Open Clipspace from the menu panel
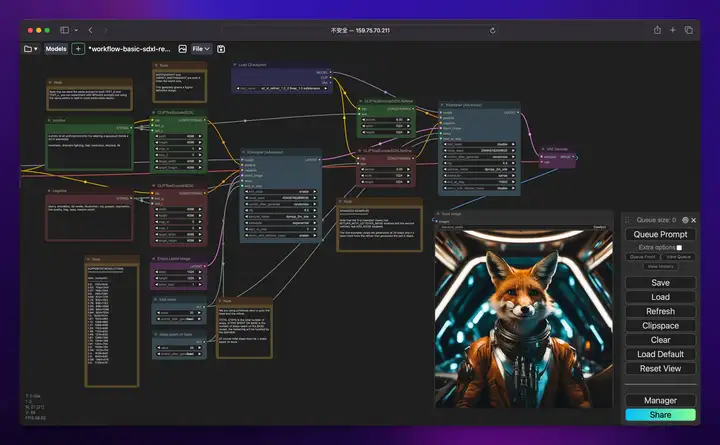 [x=660, y=326]
